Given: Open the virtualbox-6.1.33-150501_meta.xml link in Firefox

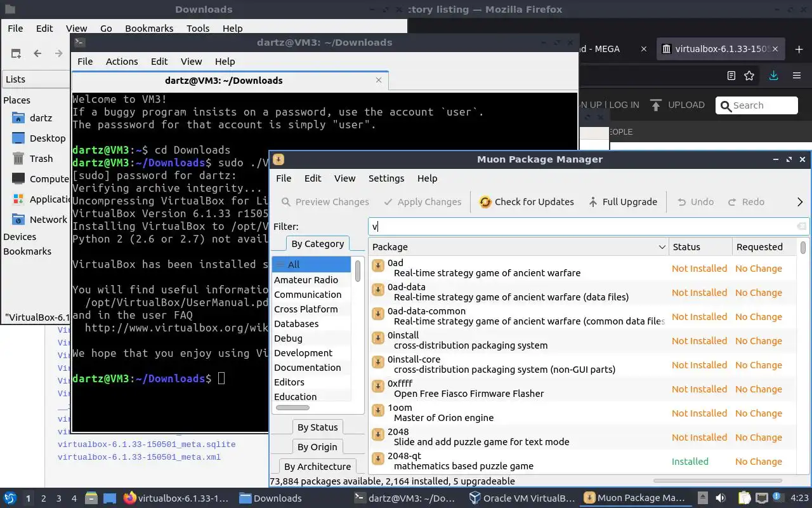Looking at the screenshot, I should point(139,457).
